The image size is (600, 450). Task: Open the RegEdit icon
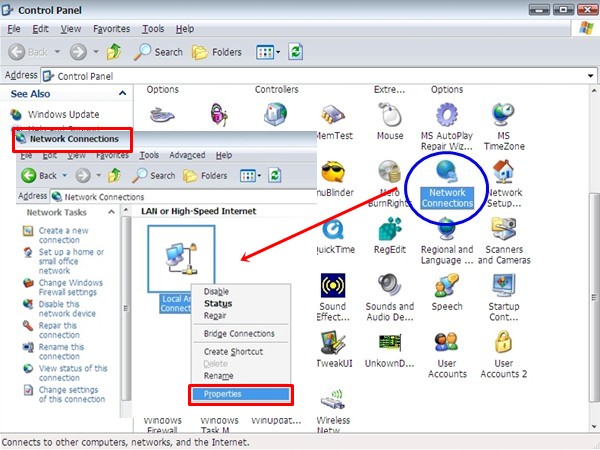[390, 236]
